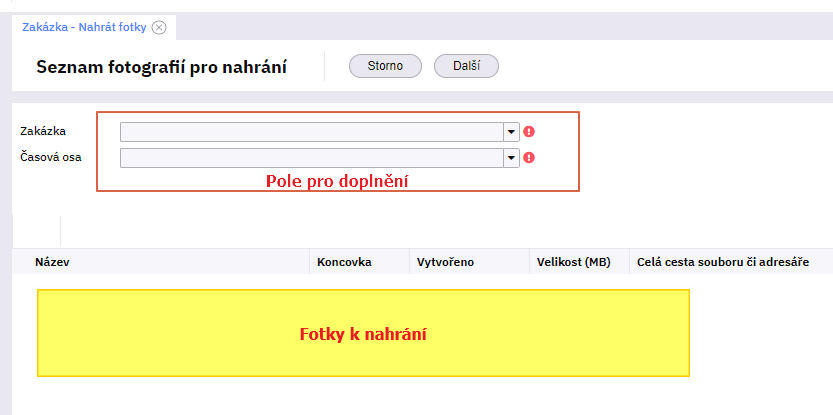Click the Časová osa field label
Screen dimensions: 833x415
coord(50,157)
